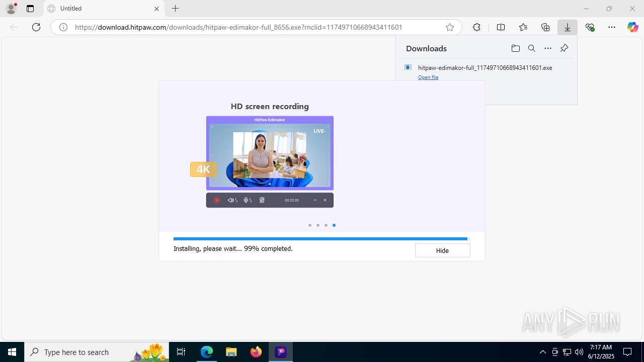Open the Collections icon
Screen dimensions: 644x362
click(x=545, y=27)
